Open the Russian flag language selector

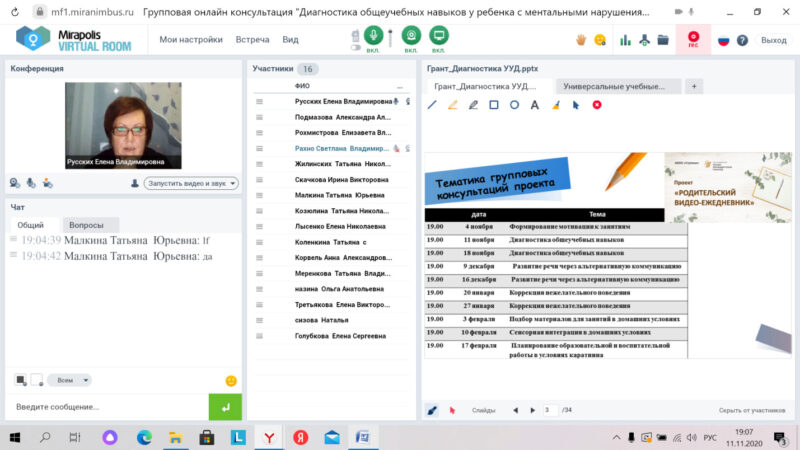pos(723,40)
